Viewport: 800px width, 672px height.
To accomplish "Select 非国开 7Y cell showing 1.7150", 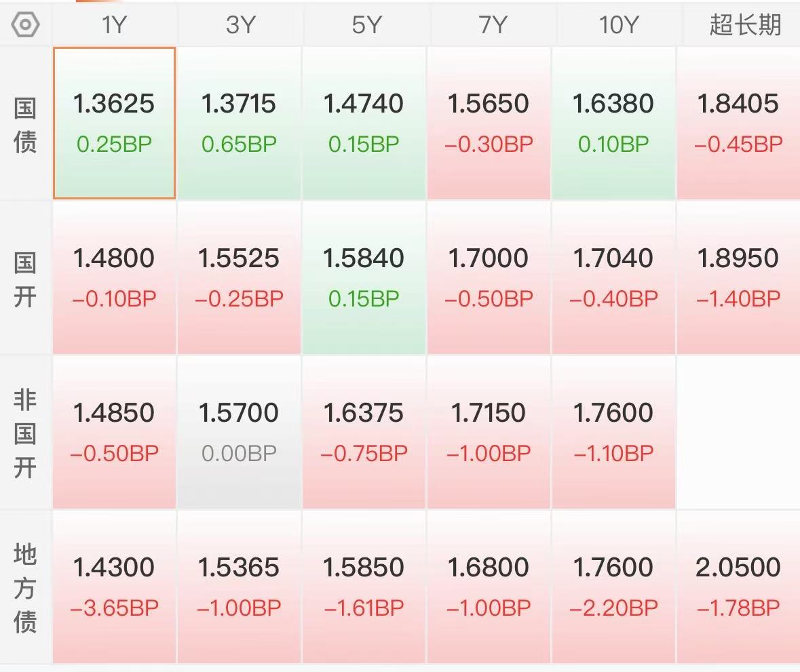I will (489, 432).
